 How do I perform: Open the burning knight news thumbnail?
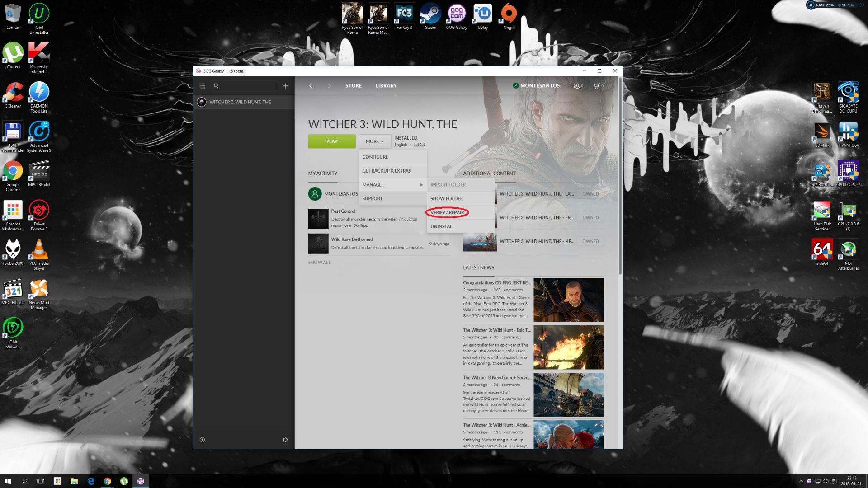pyautogui.click(x=569, y=347)
